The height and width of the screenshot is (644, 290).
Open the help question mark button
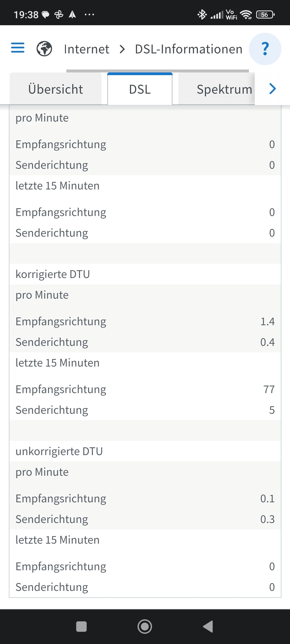[265, 49]
